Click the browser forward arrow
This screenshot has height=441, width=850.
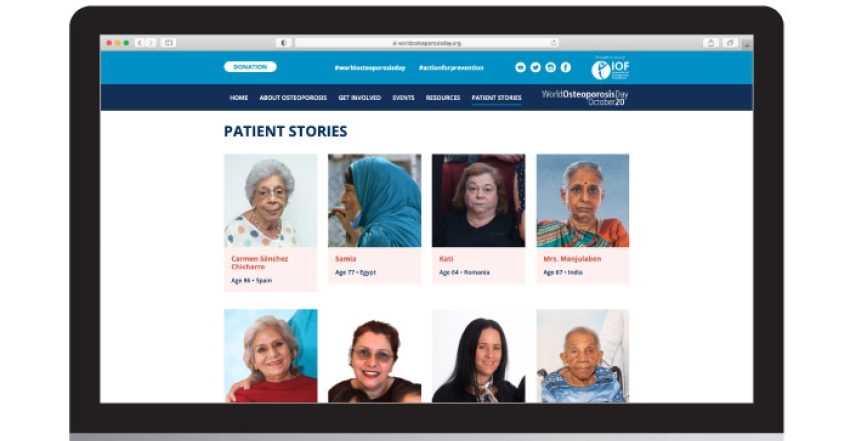coord(151,43)
